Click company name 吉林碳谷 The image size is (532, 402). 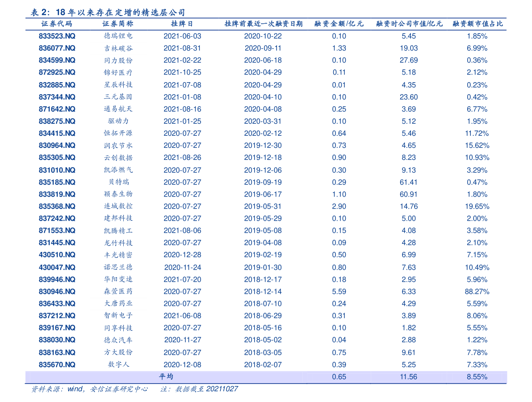coord(118,48)
